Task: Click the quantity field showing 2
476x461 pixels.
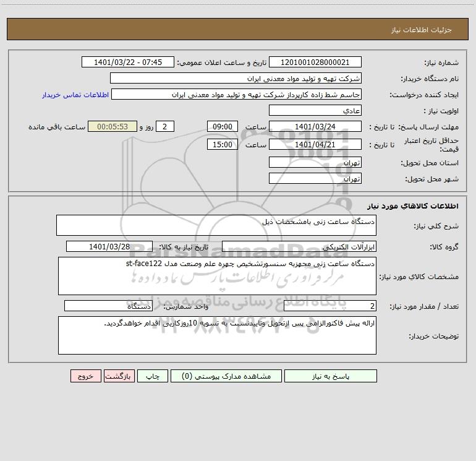Action: pyautogui.click(x=330, y=306)
